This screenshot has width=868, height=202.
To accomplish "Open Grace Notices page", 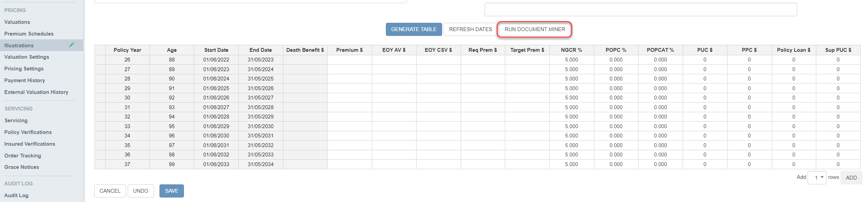I will click(x=22, y=167).
